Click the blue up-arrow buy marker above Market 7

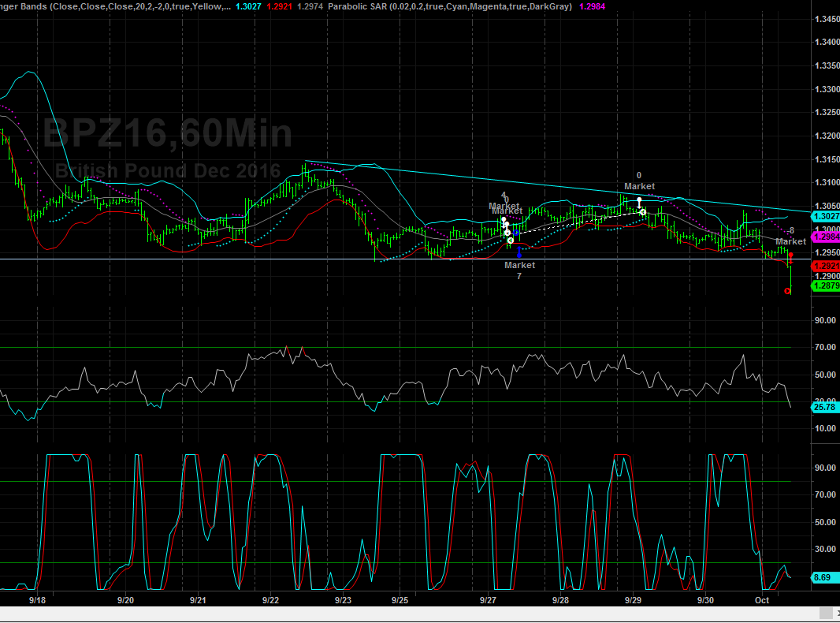click(x=518, y=252)
